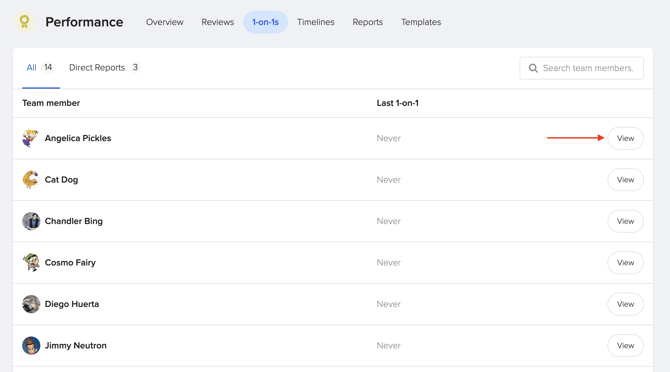Switch to the Reviews tab

pos(217,22)
